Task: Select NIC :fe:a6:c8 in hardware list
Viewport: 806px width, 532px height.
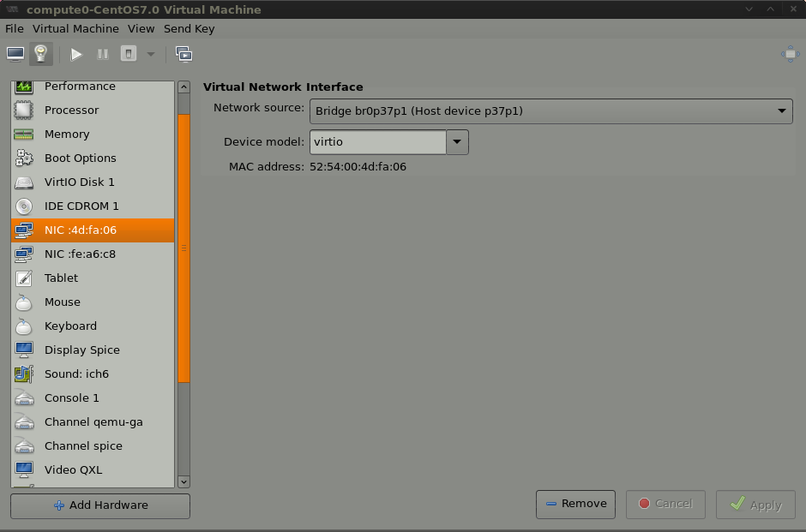Action: tap(80, 254)
